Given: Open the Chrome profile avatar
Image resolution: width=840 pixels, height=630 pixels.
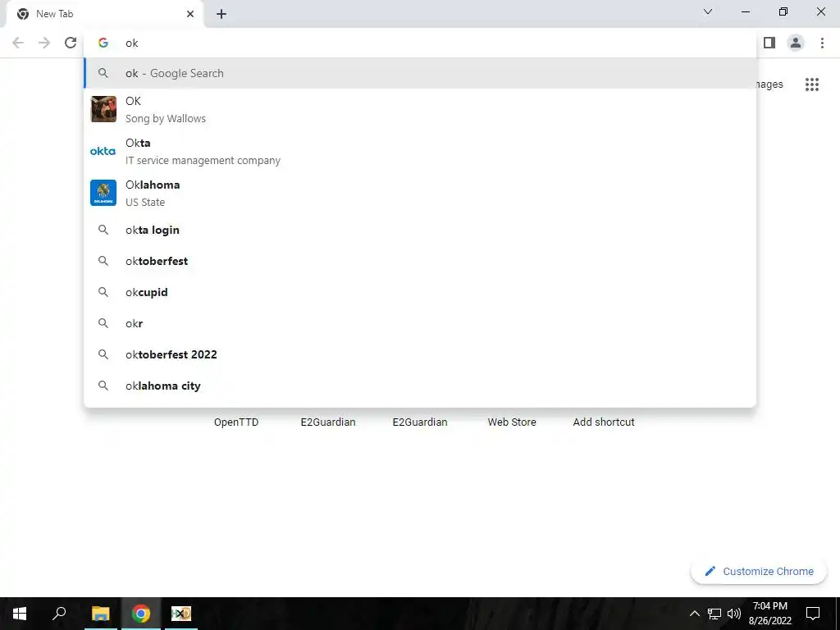Looking at the screenshot, I should pos(796,43).
